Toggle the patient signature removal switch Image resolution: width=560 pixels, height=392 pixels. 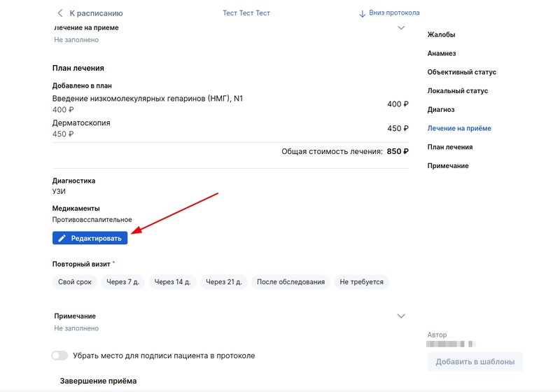coord(59,356)
